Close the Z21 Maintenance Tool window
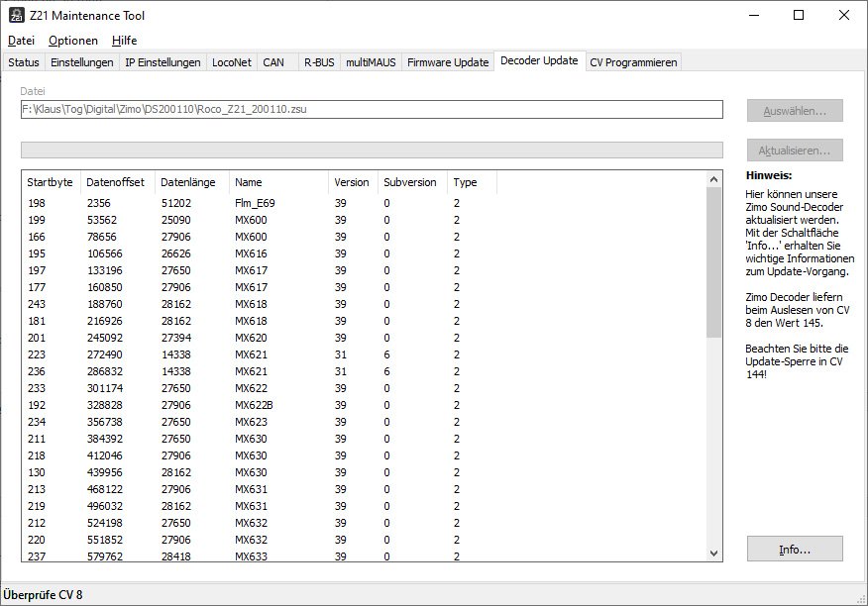Image resolution: width=868 pixels, height=606 pixels. [x=843, y=15]
